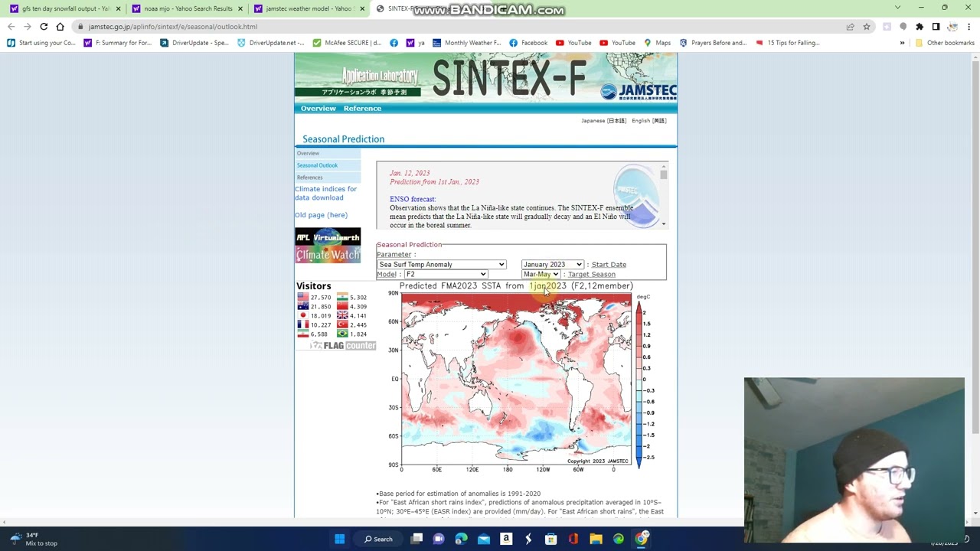Click the browser back arrow

(11, 27)
